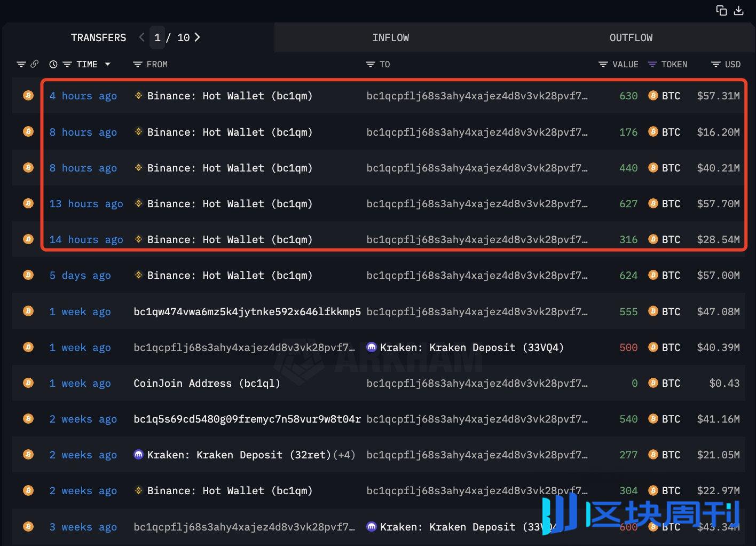756x546 pixels.
Task: Open the USD column filter
Action: coord(716,65)
